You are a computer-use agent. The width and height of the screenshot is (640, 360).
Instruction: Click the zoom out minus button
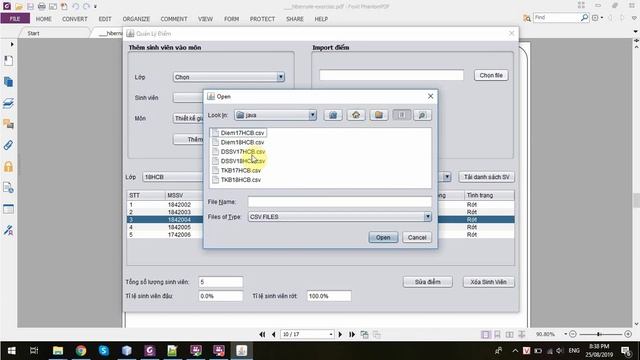[573, 334]
